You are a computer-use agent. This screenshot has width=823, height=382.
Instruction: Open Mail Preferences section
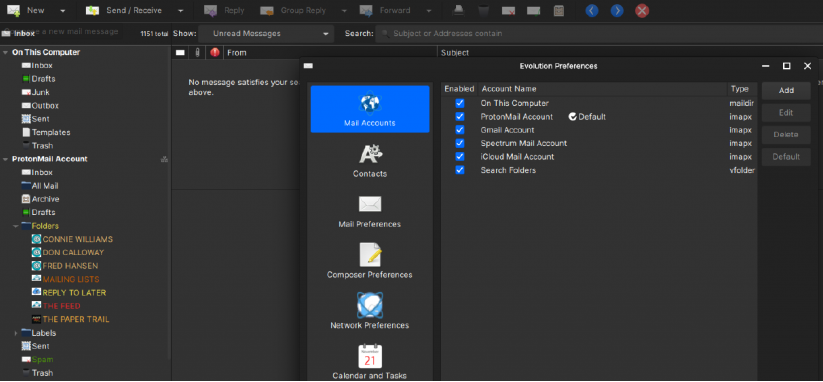point(370,210)
